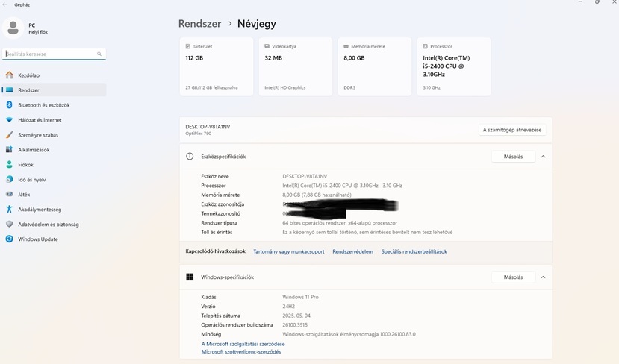Viewport: 619px width, 364px height.
Task: Select Akadálymentesség in sidebar
Action: click(54, 210)
